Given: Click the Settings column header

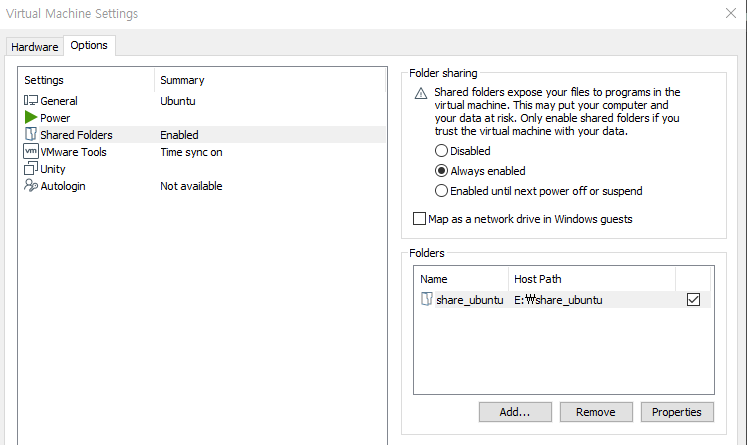Looking at the screenshot, I should (87, 80).
